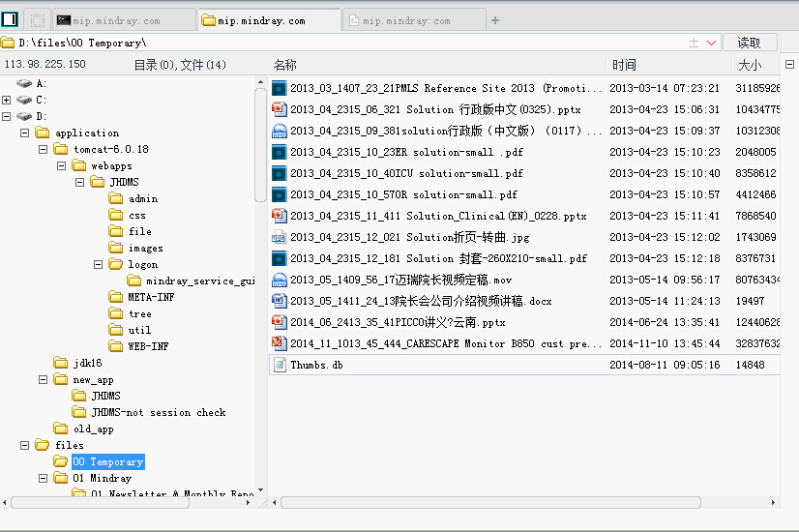
Task: Click the PDF icon of OR solution-small.pdf
Action: pos(279,194)
